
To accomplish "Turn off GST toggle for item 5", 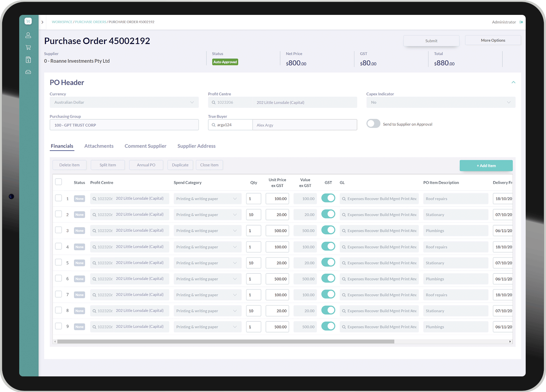I will [328, 262].
